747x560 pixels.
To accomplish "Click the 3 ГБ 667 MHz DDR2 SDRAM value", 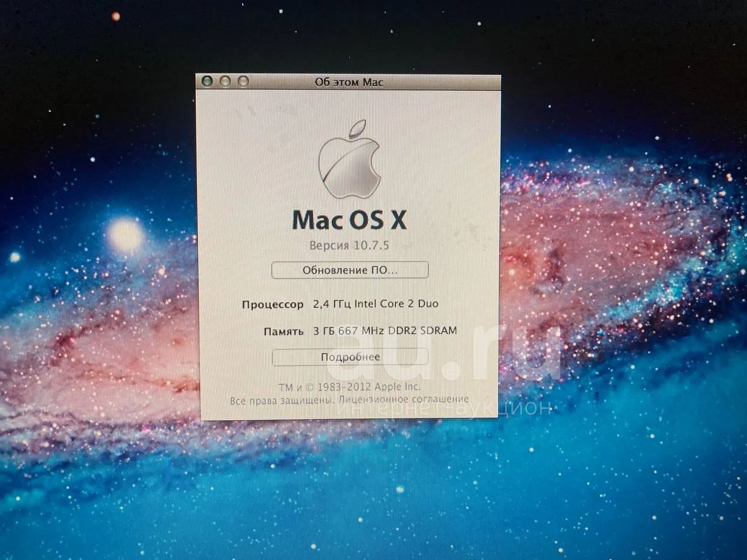I will tap(385, 330).
